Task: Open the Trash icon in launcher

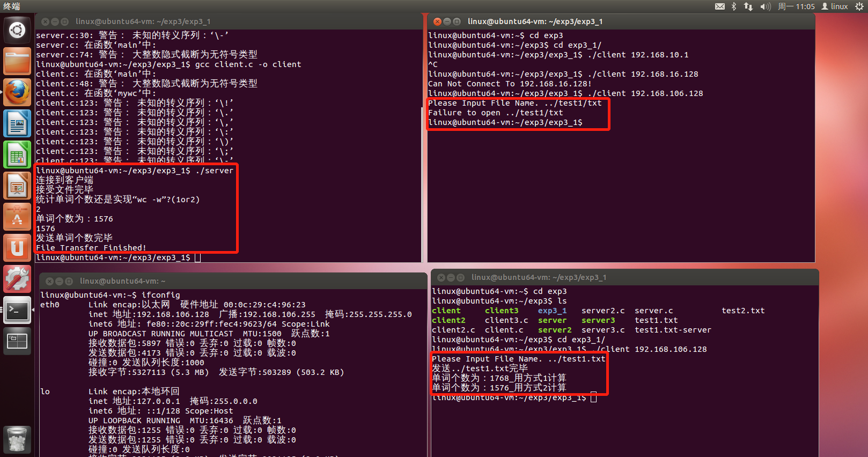Action: coord(17,439)
